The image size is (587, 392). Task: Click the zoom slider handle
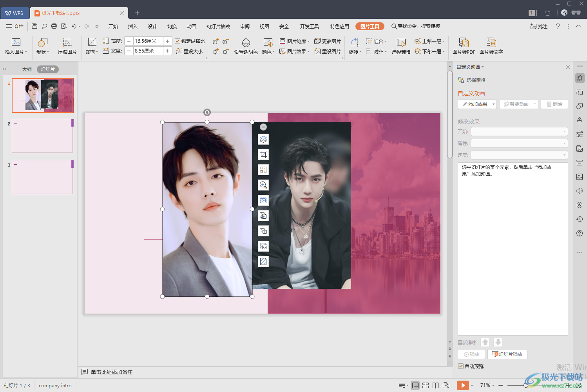pyautogui.click(x=526, y=385)
